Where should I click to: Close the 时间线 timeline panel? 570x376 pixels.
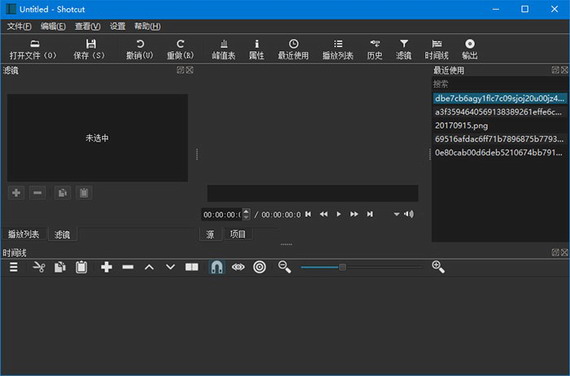564,252
